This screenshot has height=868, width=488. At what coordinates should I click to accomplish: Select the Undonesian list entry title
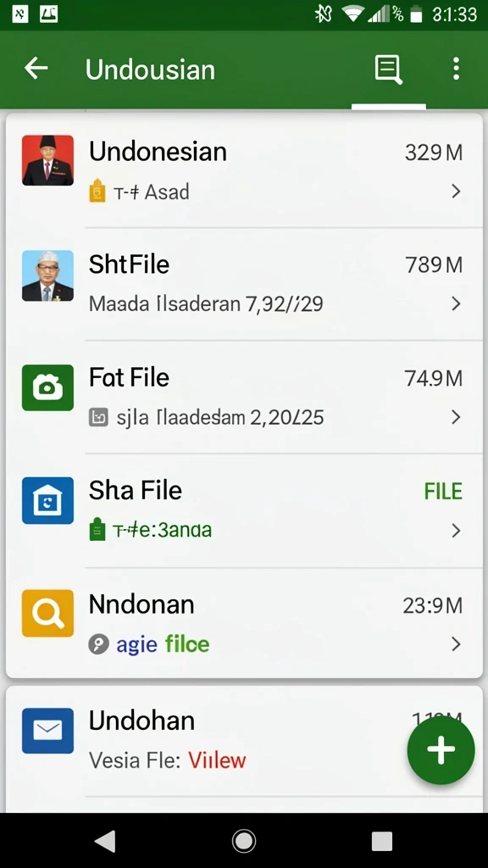158,152
